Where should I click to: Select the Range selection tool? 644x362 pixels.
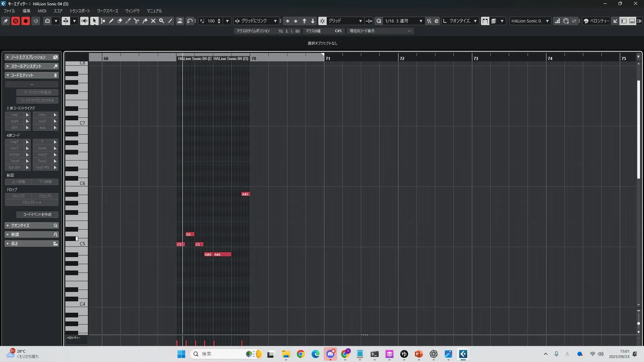click(x=103, y=21)
